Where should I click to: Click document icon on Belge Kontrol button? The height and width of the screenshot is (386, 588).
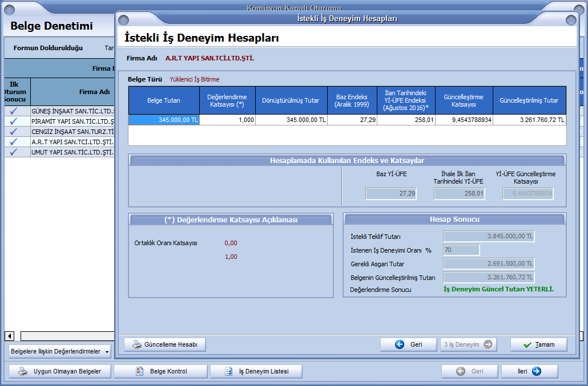[139, 371]
